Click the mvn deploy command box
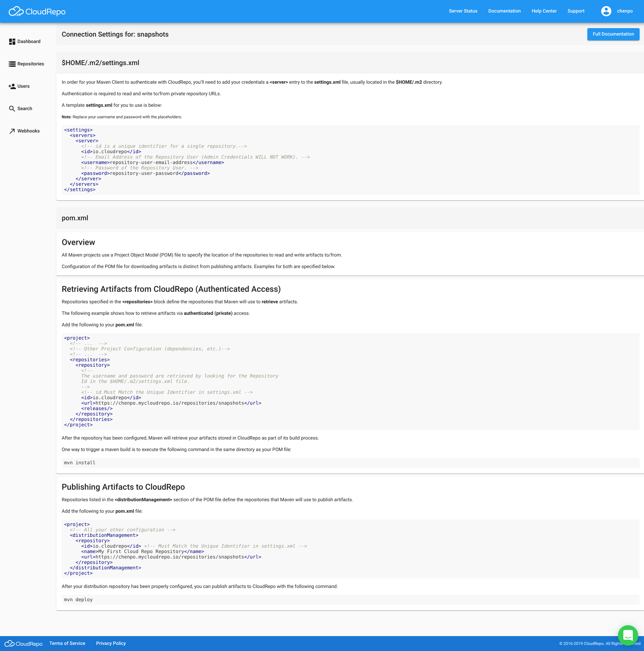This screenshot has height=651, width=644. pyautogui.click(x=350, y=599)
